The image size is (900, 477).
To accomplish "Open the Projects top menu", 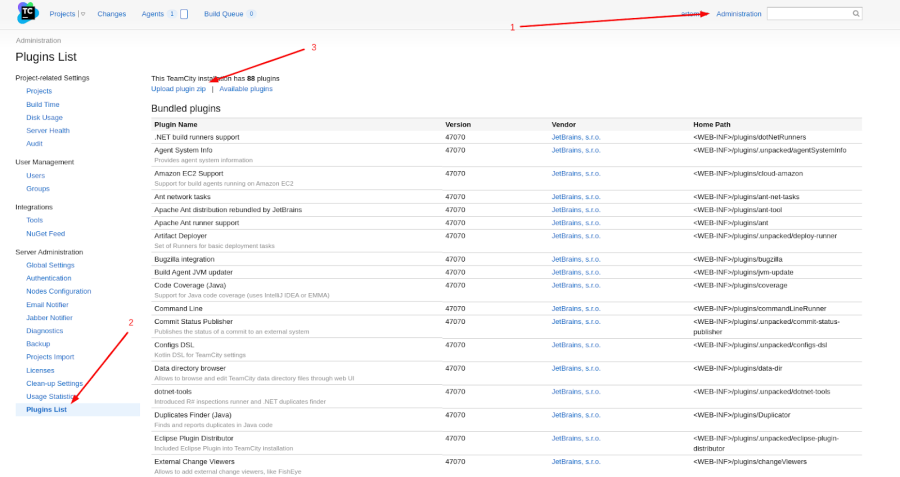I will [62, 14].
